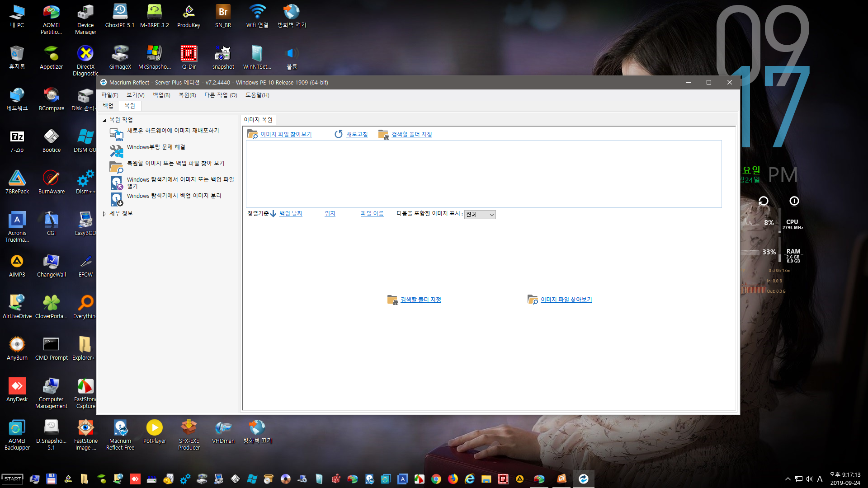Click 새로운 하드웨어에 이미지 재배포하기 text
868x488 pixels.
[173, 131]
